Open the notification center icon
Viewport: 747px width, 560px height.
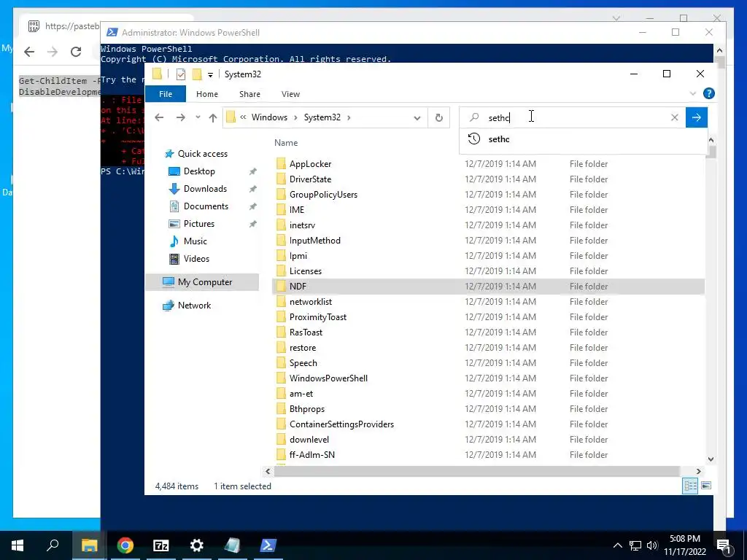[723, 545]
